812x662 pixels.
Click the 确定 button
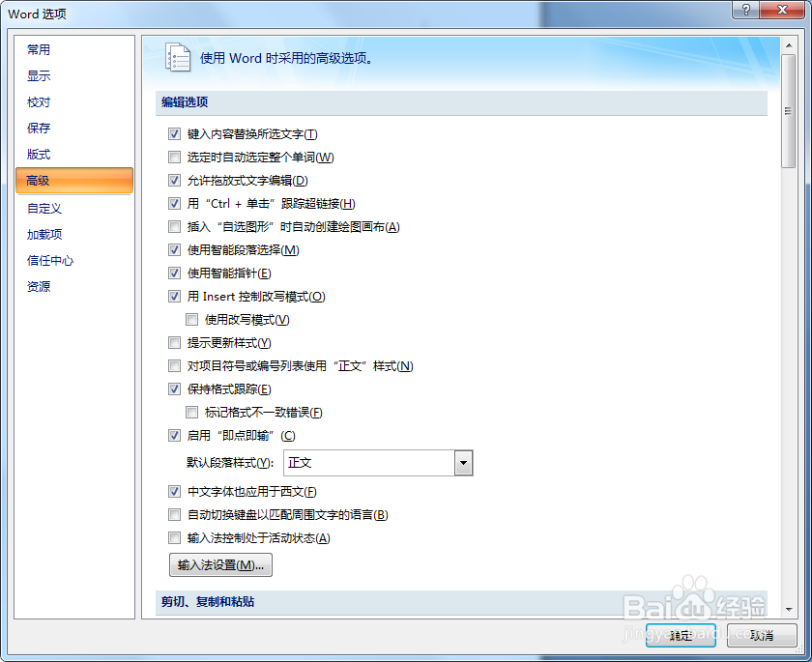681,635
